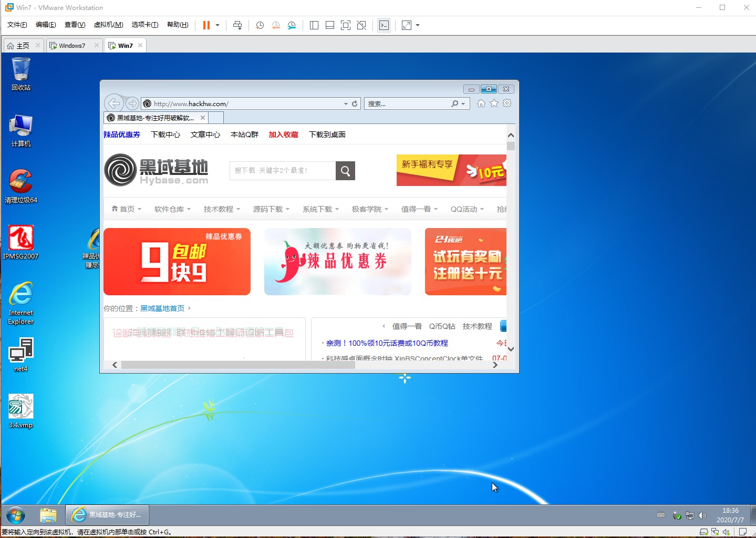The height and width of the screenshot is (538, 756).
Task: Open Windows Explorer from the taskbar
Action: [x=48, y=515]
